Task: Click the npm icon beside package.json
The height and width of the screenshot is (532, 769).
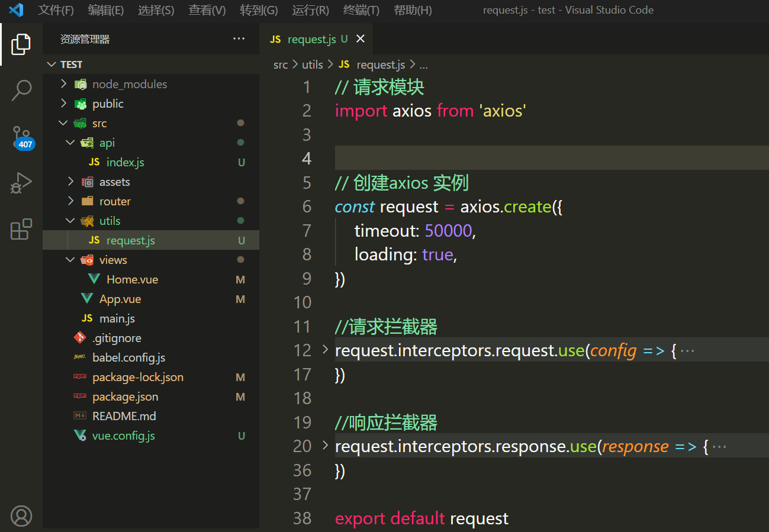Action: pyautogui.click(x=80, y=396)
